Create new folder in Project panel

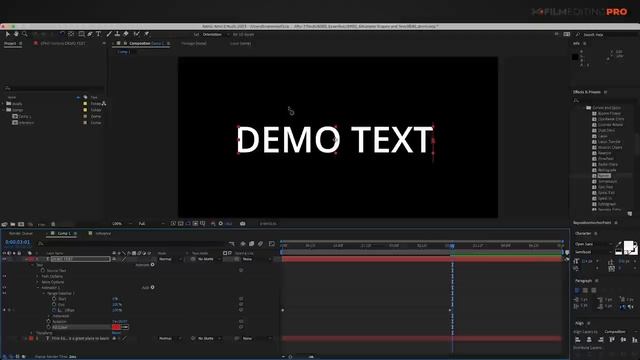click(x=13, y=224)
